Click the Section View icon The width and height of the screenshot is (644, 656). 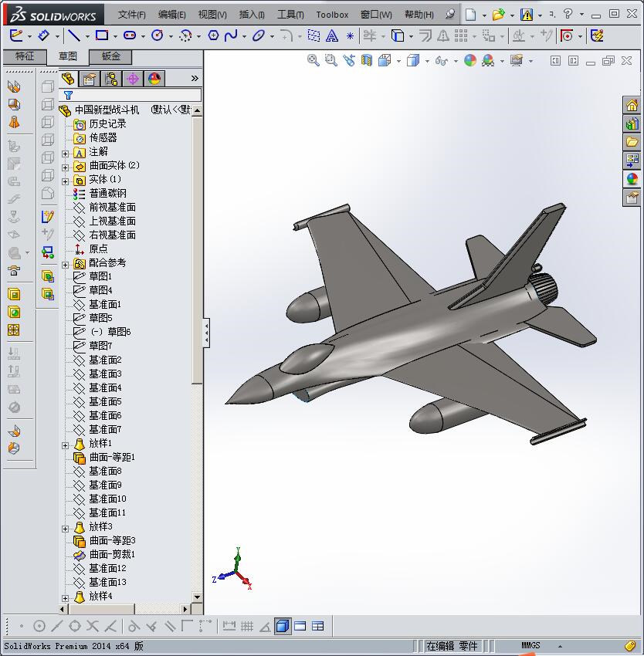pyautogui.click(x=366, y=61)
